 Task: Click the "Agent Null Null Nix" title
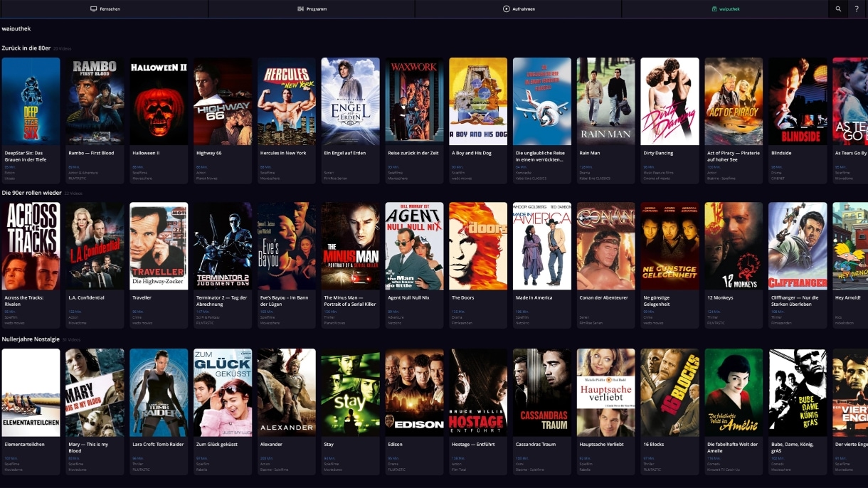(408, 298)
